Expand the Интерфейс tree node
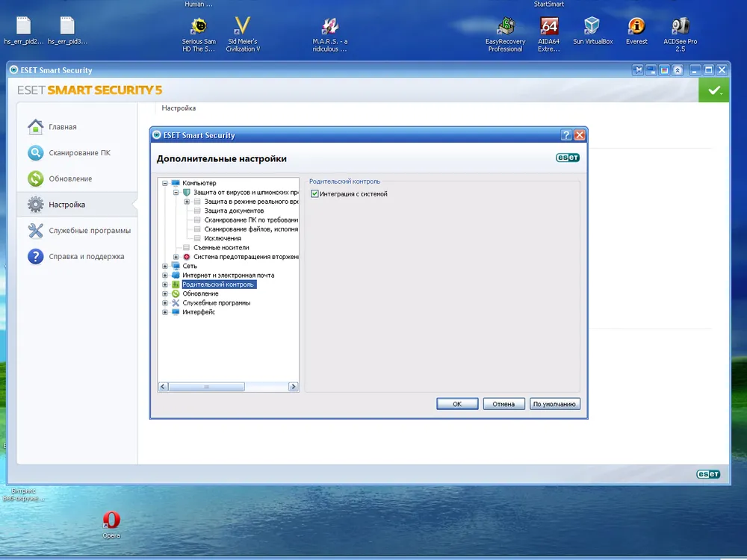Image resolution: width=747 pixels, height=560 pixels. pos(165,312)
